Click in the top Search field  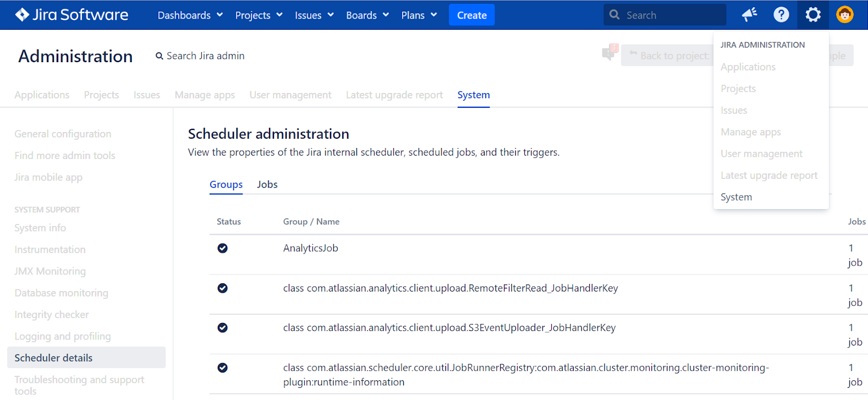(x=665, y=15)
